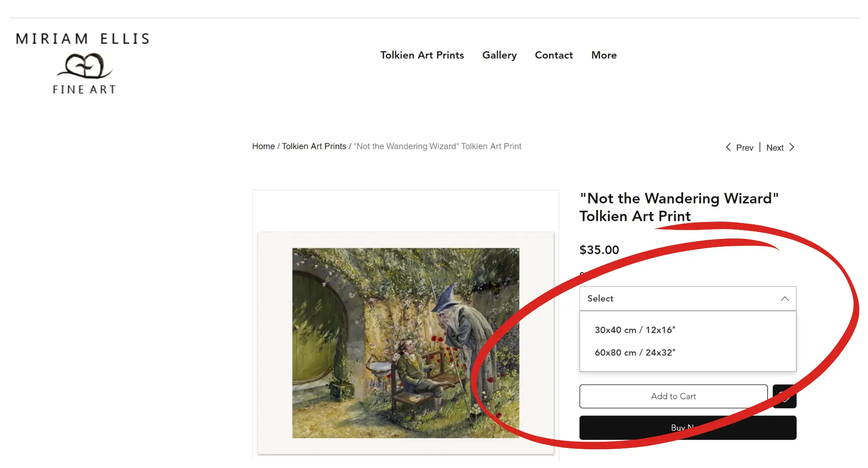Click the right chevron beside Next
This screenshot has height=468, width=868.
tap(792, 147)
